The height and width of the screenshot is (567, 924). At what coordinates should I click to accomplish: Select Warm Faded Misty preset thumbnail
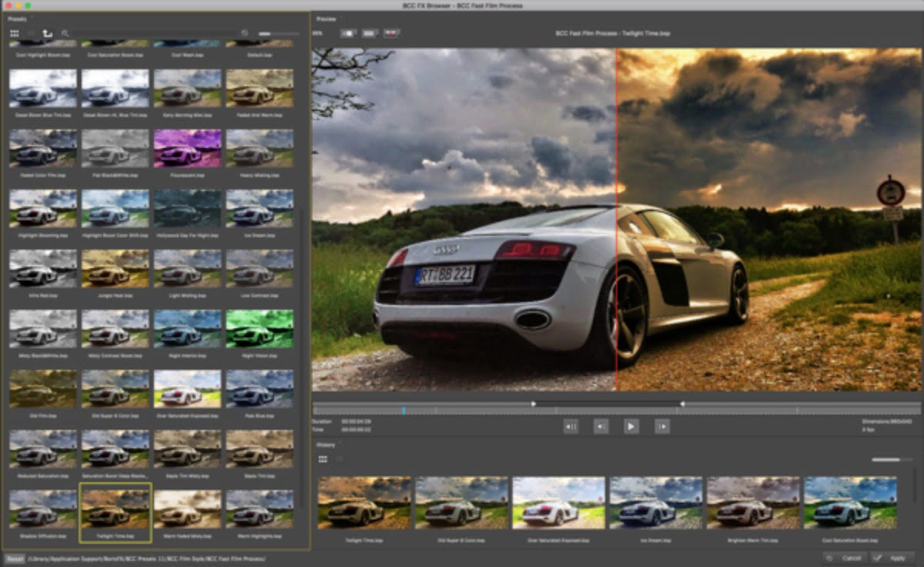pyautogui.click(x=187, y=508)
